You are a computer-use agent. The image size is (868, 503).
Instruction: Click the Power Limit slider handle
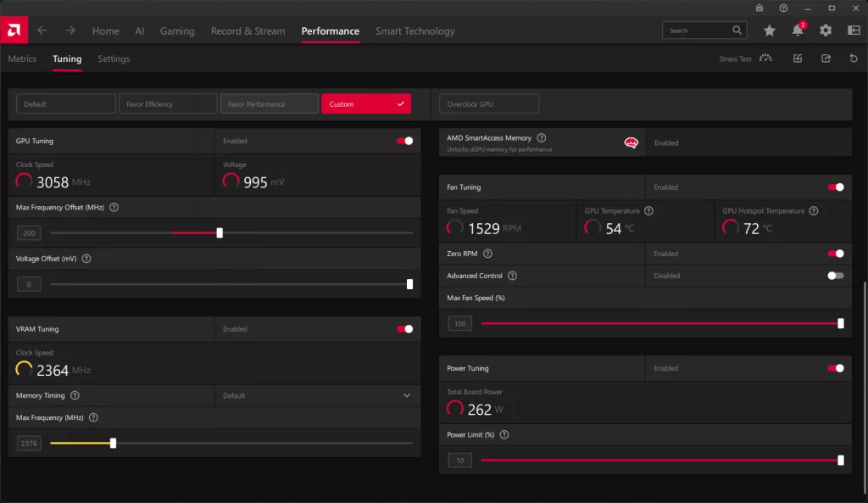pyautogui.click(x=840, y=461)
